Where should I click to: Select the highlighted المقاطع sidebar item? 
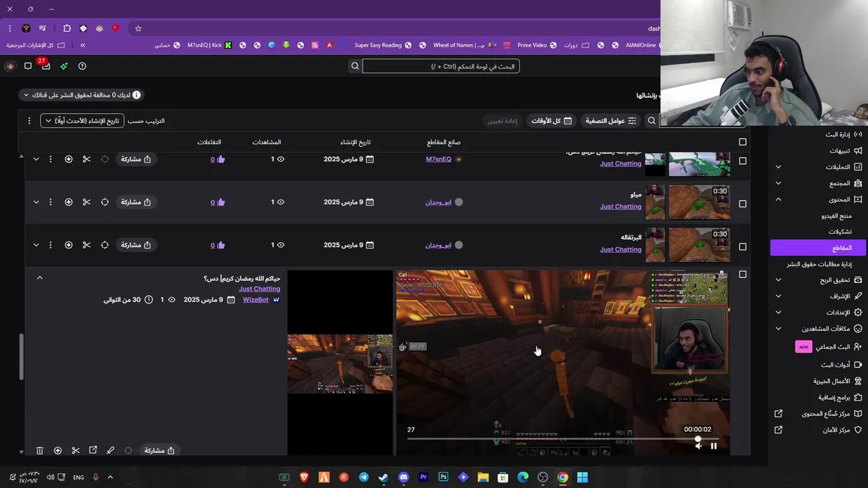[x=819, y=248]
